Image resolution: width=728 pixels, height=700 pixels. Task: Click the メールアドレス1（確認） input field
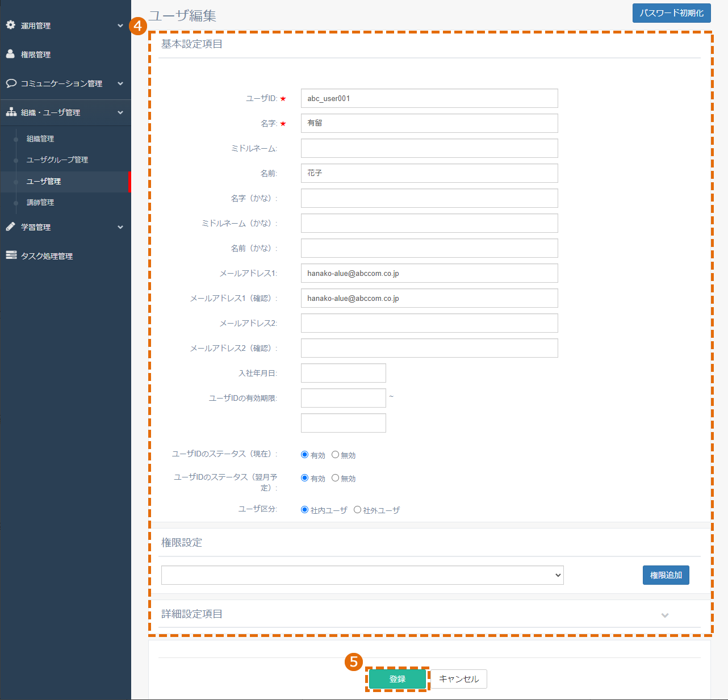click(429, 298)
